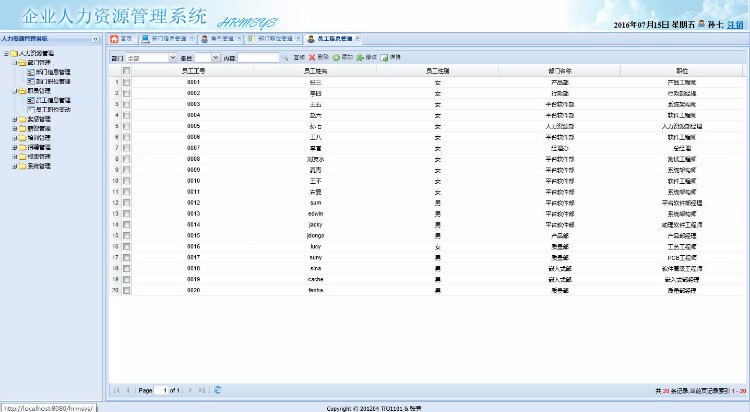Check the checkbox for employee 0003
The width and height of the screenshot is (750, 412).
(127, 104)
